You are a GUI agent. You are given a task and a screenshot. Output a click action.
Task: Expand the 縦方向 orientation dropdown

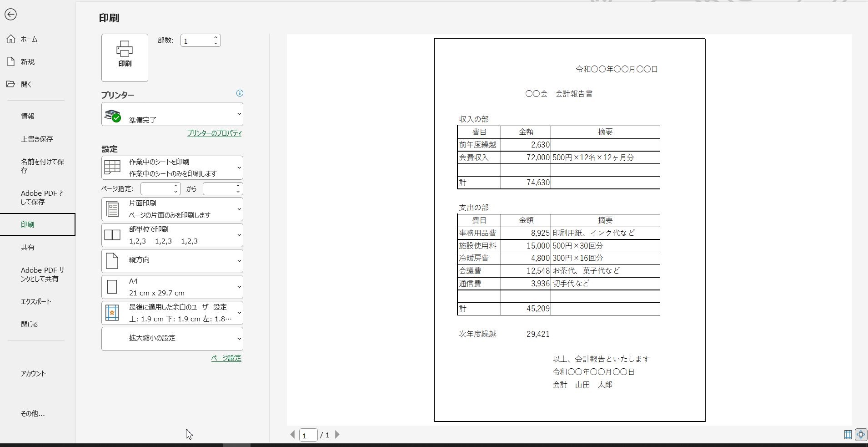tap(172, 261)
